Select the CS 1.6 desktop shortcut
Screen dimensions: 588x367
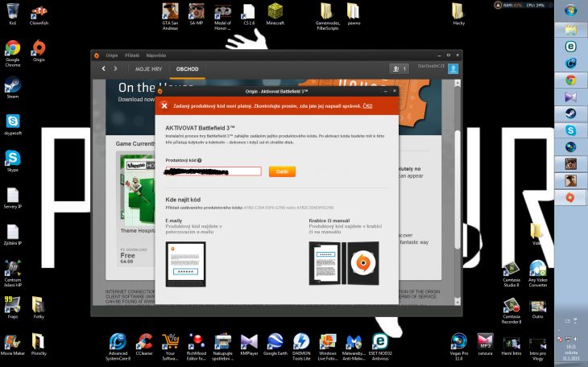pyautogui.click(x=249, y=14)
